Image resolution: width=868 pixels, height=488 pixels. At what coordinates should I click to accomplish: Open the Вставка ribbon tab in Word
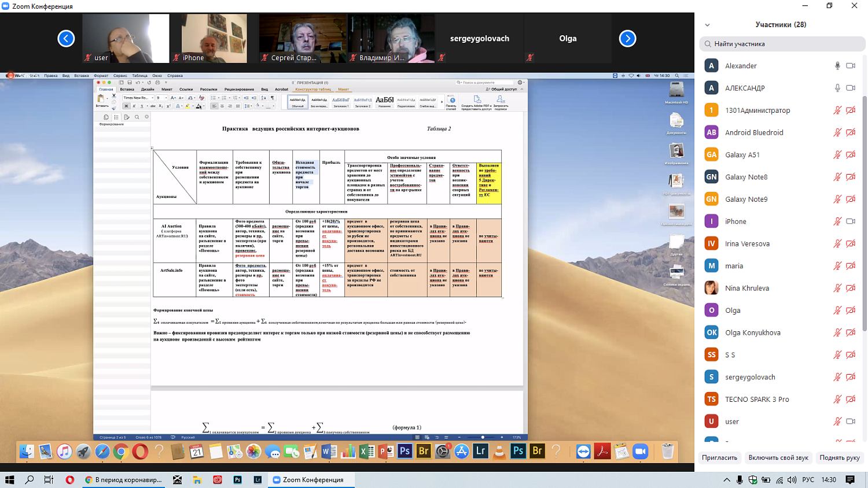pos(127,90)
